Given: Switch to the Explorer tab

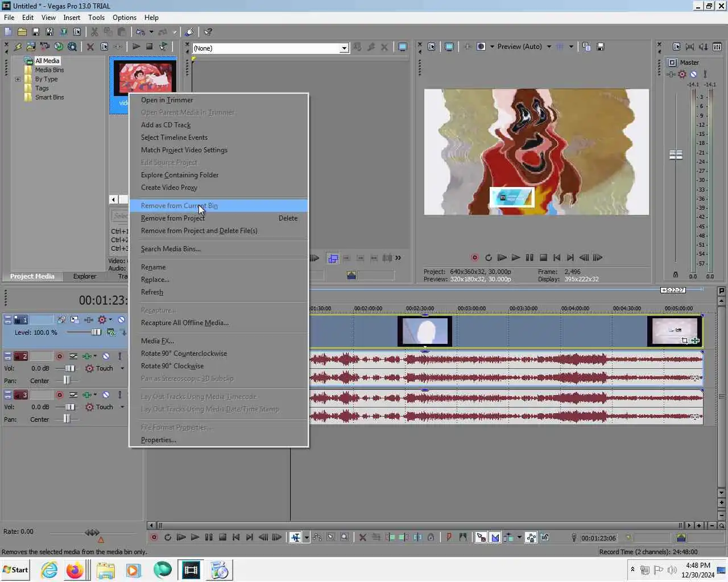Looking at the screenshot, I should click(85, 276).
